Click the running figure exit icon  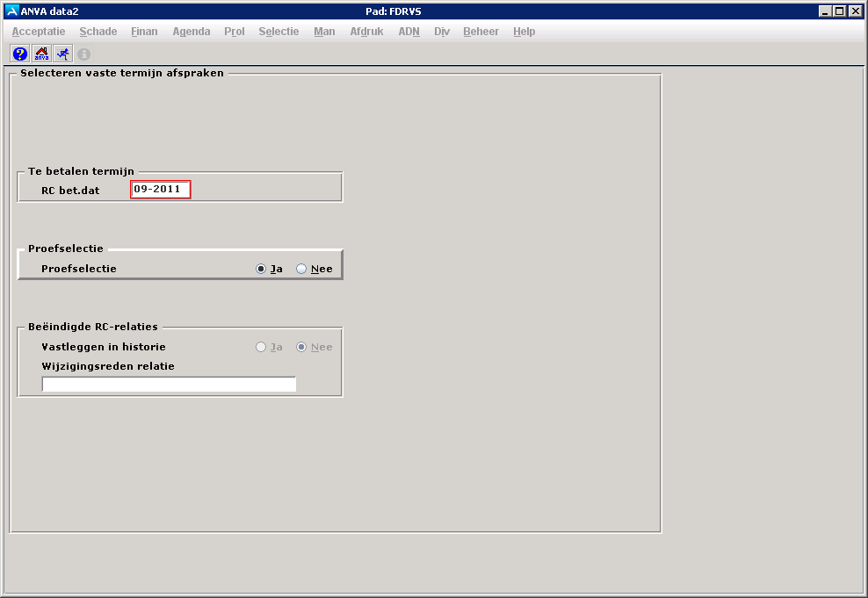(62, 54)
